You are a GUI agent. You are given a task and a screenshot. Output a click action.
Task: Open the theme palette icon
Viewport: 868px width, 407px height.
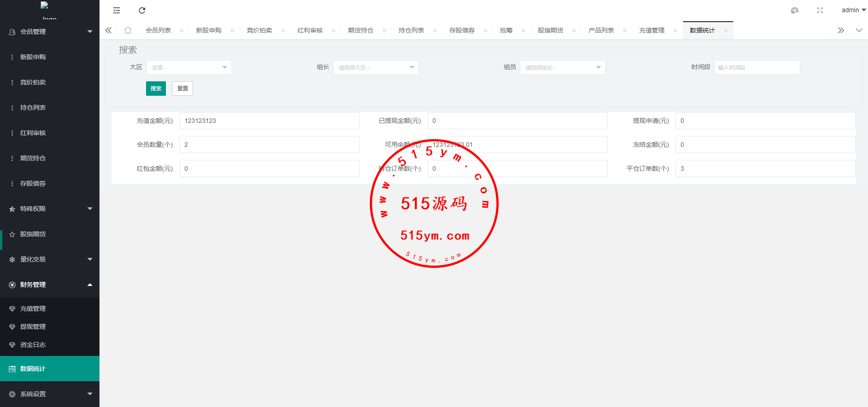click(795, 10)
